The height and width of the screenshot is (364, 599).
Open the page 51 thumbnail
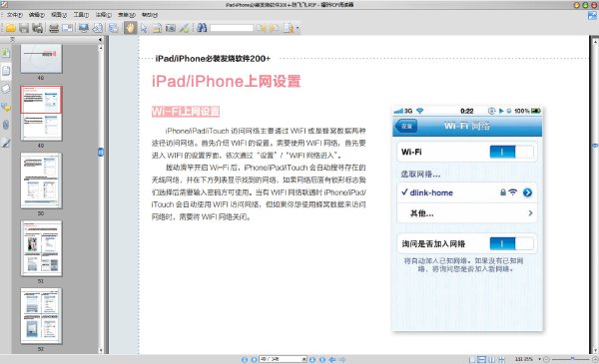coord(41,248)
